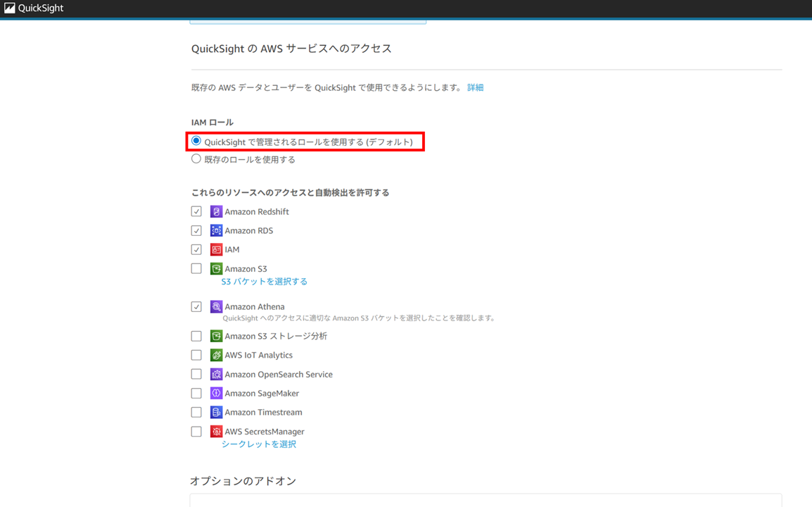Uncheck the Amazon RDS checkbox
This screenshot has width=812, height=507.
(196, 231)
